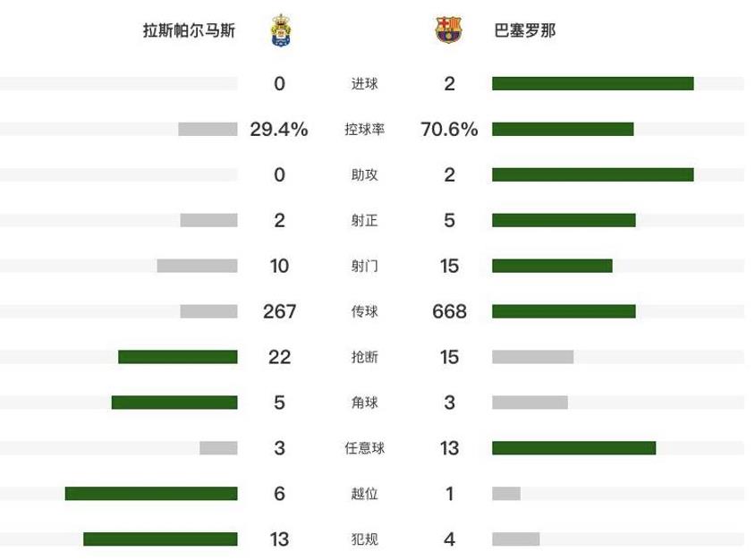Click Las Palmas' gray 射门 bar
The height and width of the screenshot is (560, 755).
pos(197,266)
